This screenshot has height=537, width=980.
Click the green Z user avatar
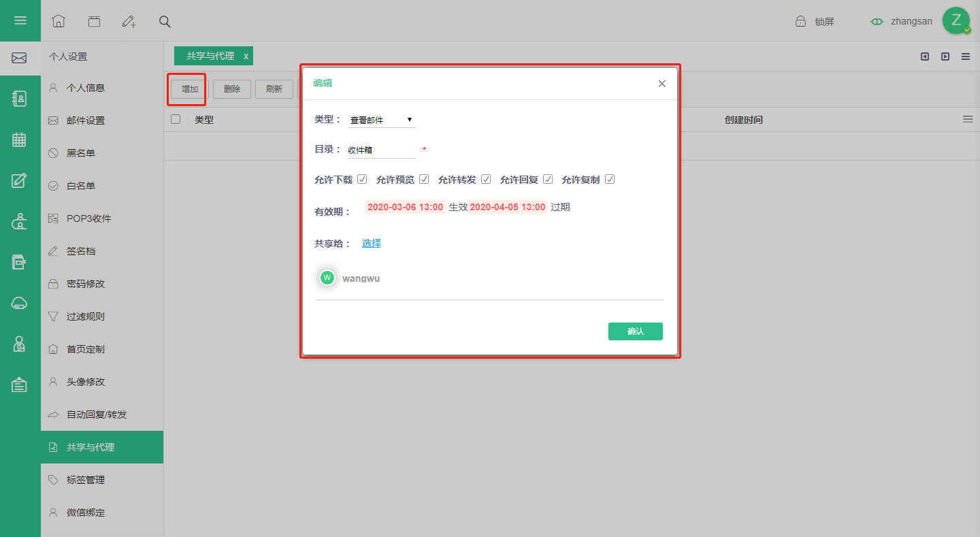click(x=956, y=21)
